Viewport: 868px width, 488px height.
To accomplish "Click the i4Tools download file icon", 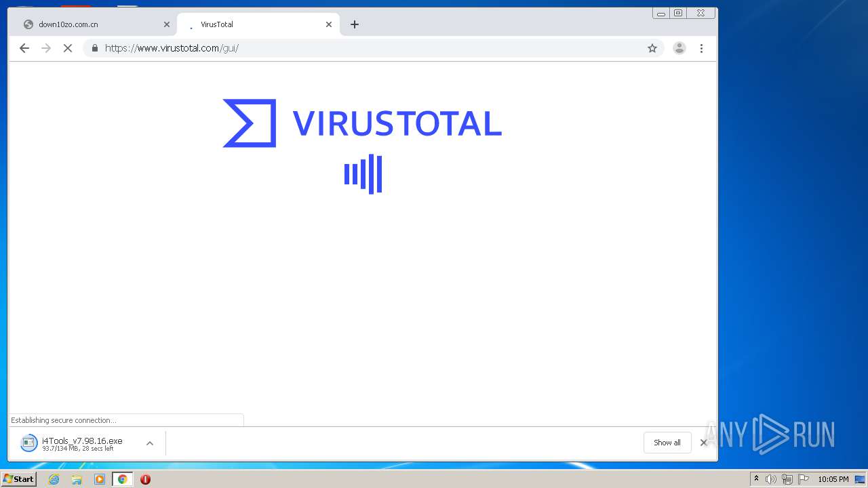I will pos(28,443).
